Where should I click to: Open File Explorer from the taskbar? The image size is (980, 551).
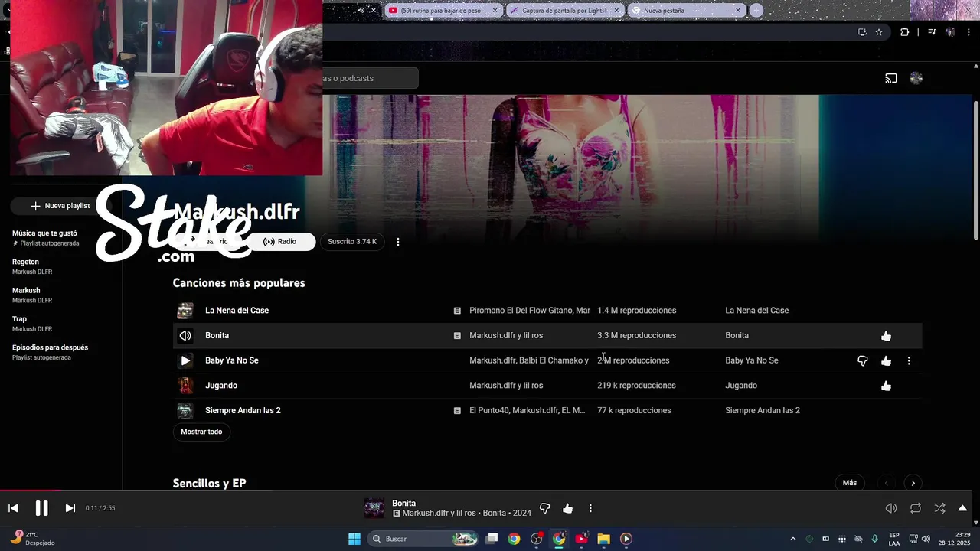(x=603, y=539)
